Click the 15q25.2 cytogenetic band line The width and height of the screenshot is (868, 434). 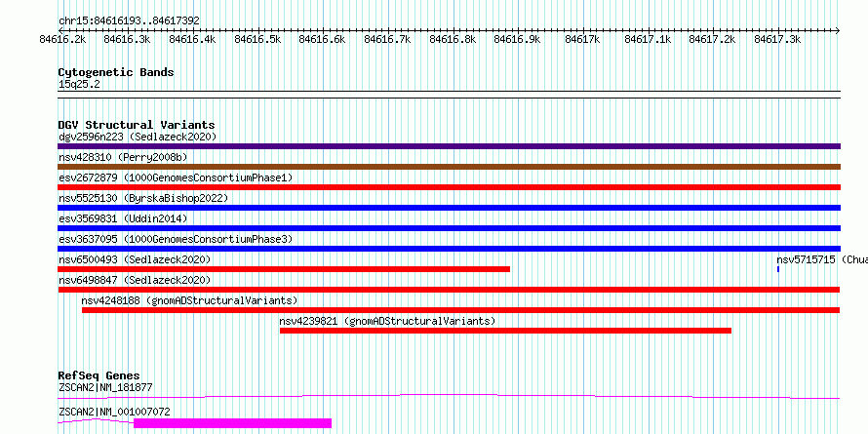[x=449, y=95]
